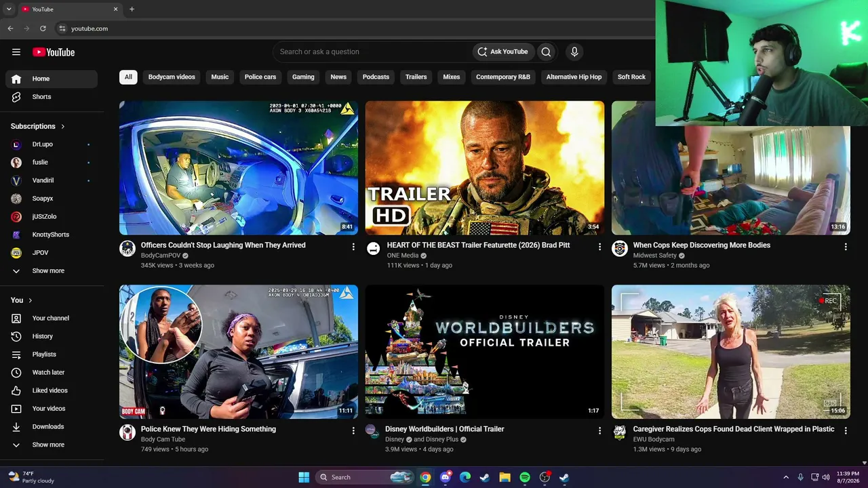Open the Vandiril subscription channel
Viewport: 868px width, 488px height.
[x=52, y=180]
